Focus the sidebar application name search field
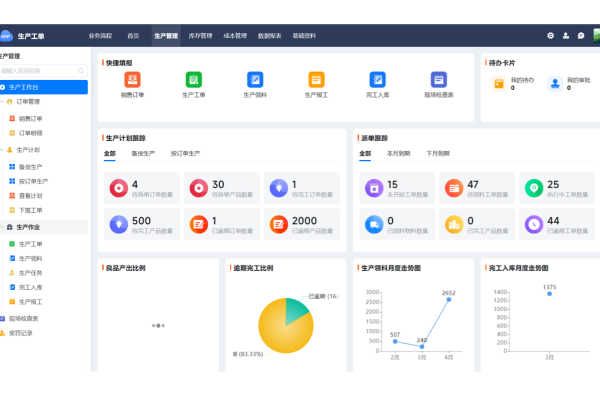The height and width of the screenshot is (400, 600). click(43, 71)
